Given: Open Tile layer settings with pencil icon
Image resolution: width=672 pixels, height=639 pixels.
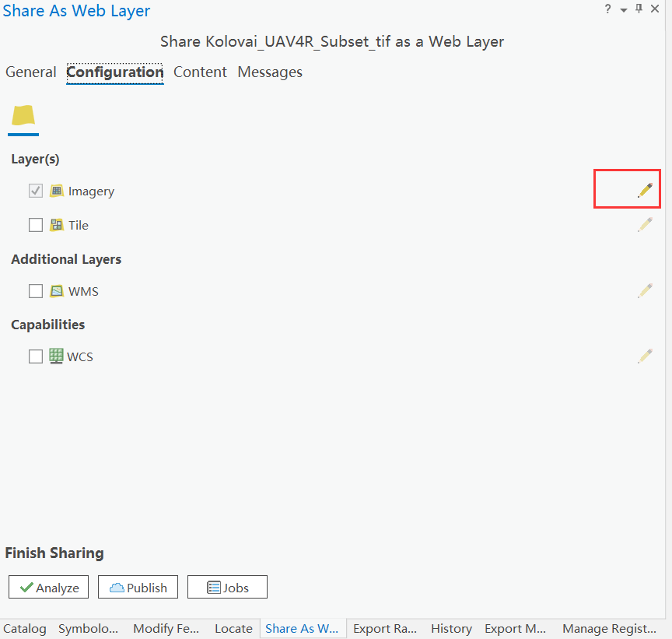Looking at the screenshot, I should 645,224.
